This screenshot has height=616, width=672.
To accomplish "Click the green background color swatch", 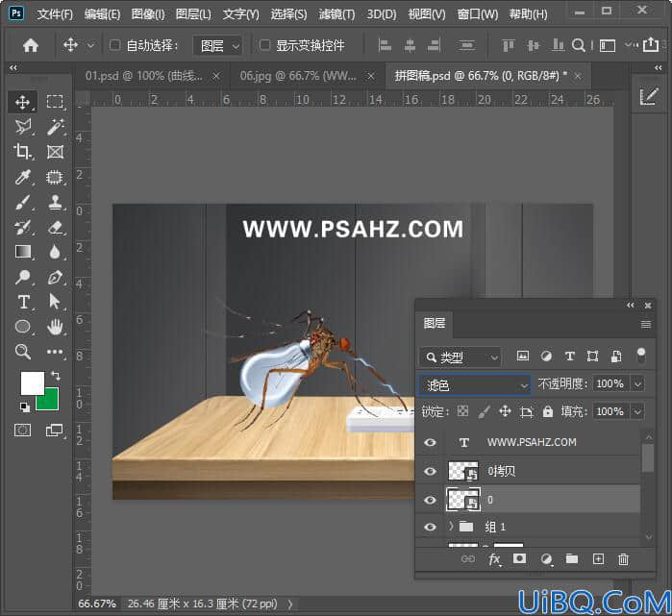I will (49, 401).
